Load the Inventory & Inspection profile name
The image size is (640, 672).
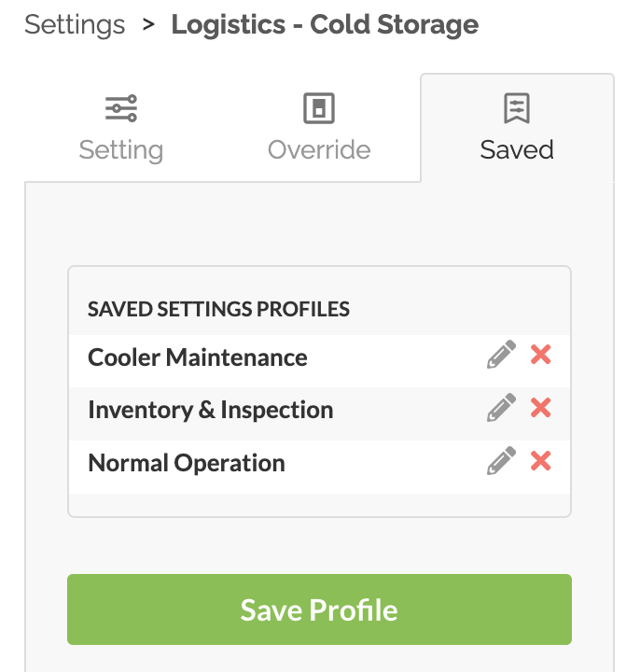pos(211,410)
